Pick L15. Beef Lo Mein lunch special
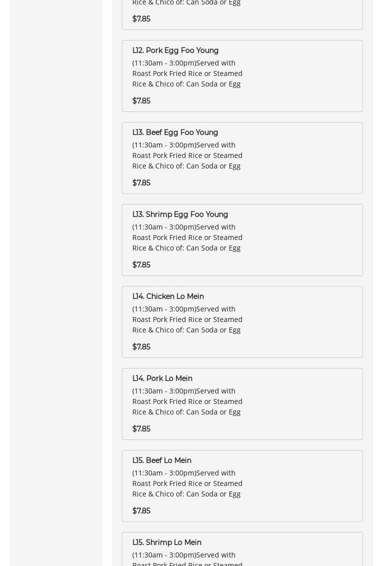This screenshot has height=566, width=392. tap(161, 460)
